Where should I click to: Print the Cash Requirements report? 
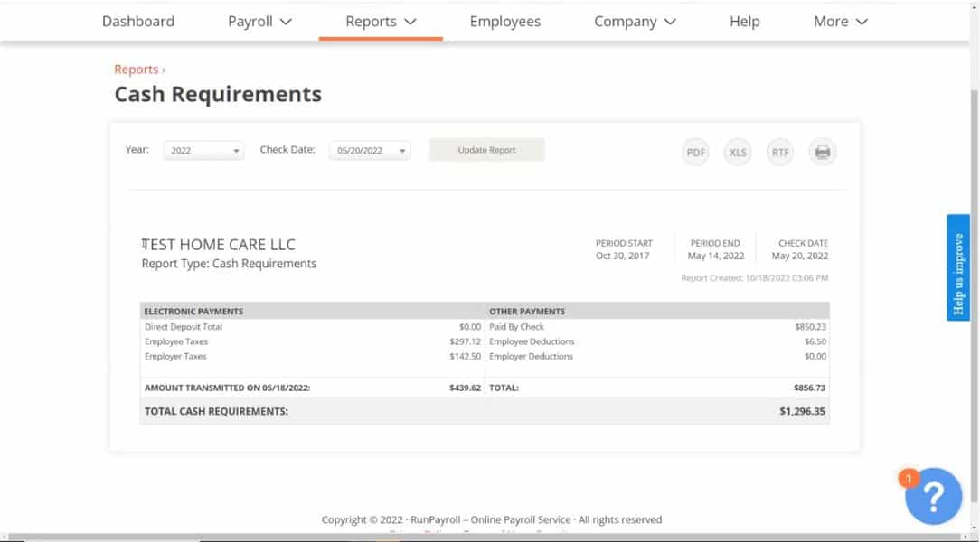click(822, 152)
